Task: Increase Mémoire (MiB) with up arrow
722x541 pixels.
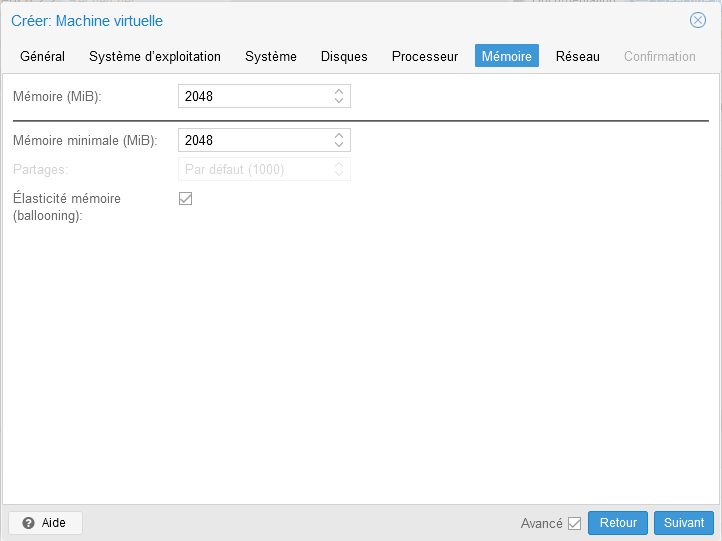Action: (x=339, y=92)
